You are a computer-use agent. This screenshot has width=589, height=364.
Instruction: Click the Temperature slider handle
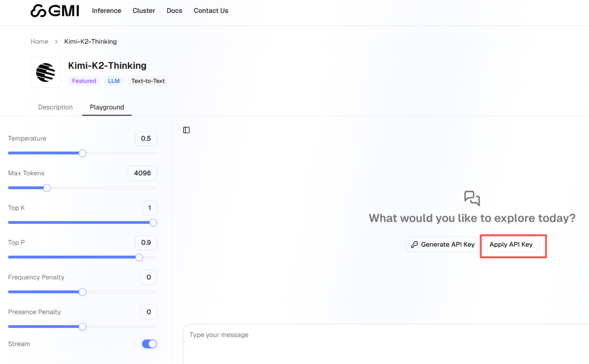point(83,153)
